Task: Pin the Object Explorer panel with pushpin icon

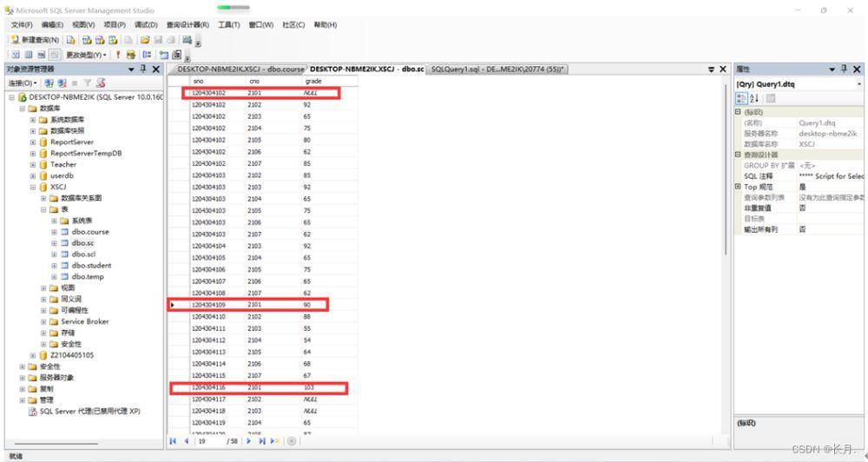Action: point(143,69)
